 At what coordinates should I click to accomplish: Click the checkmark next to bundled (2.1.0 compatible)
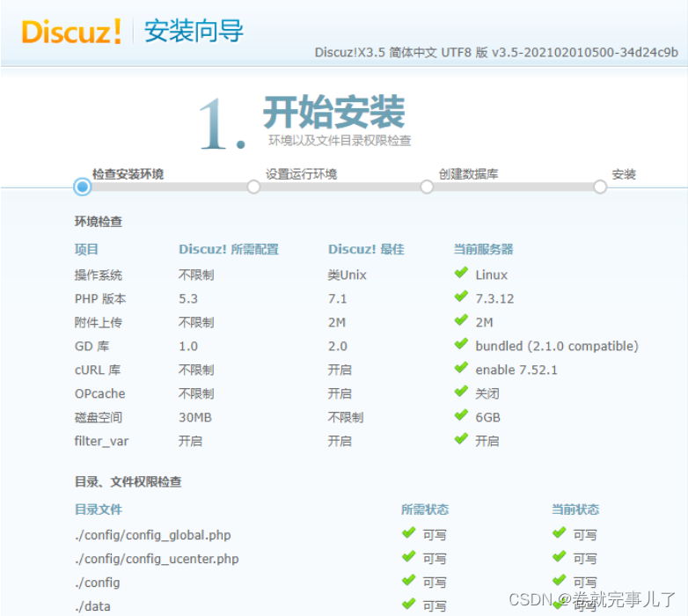(x=461, y=344)
